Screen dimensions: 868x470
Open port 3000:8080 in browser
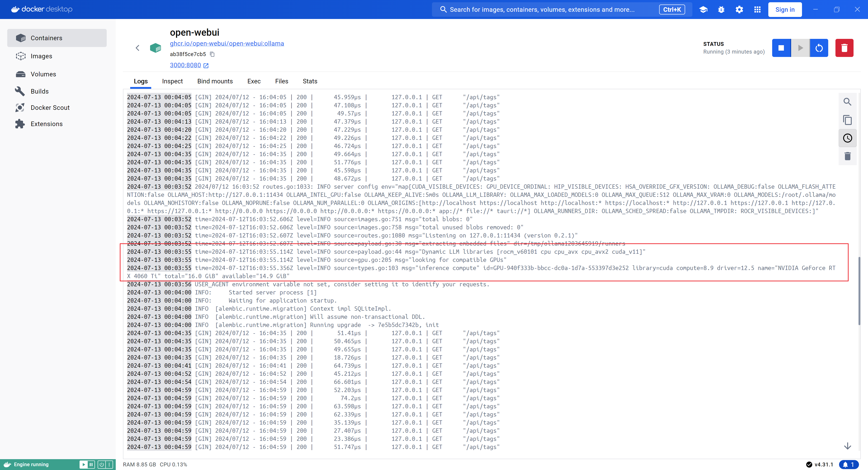pos(189,65)
